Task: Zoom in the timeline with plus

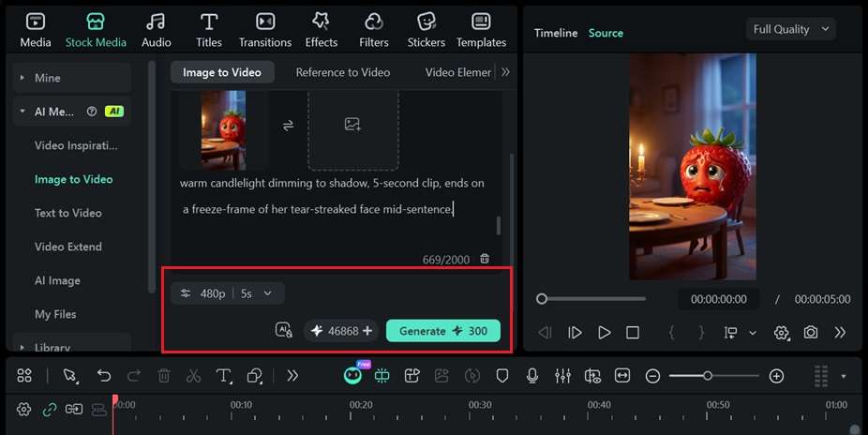Action: point(777,376)
